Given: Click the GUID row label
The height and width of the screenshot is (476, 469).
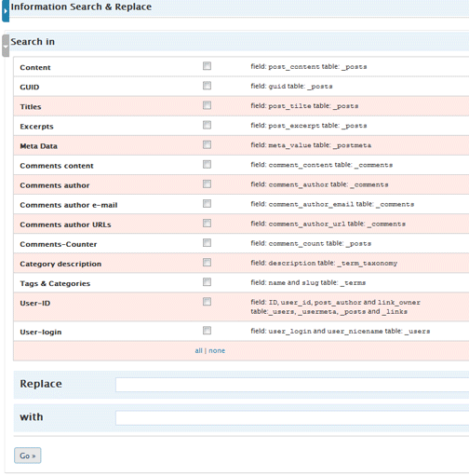Looking at the screenshot, I should (x=30, y=87).
